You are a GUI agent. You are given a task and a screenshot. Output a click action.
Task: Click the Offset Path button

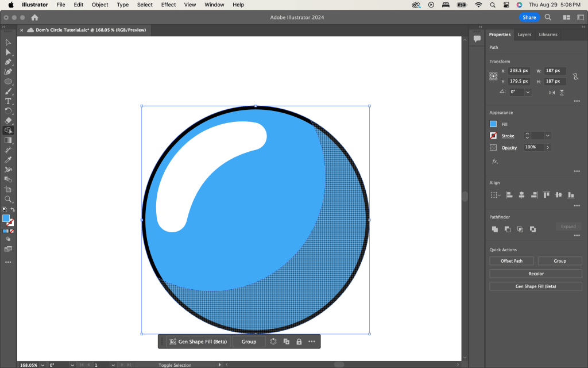click(511, 261)
